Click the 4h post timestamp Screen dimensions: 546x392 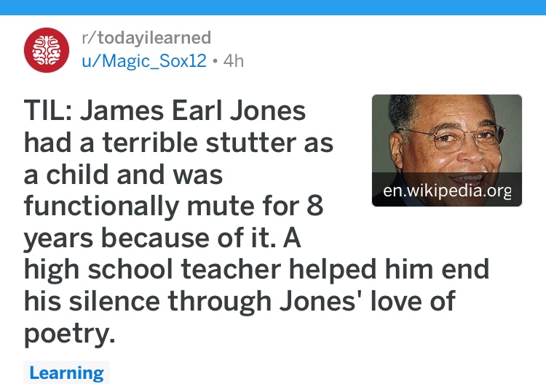click(x=233, y=61)
